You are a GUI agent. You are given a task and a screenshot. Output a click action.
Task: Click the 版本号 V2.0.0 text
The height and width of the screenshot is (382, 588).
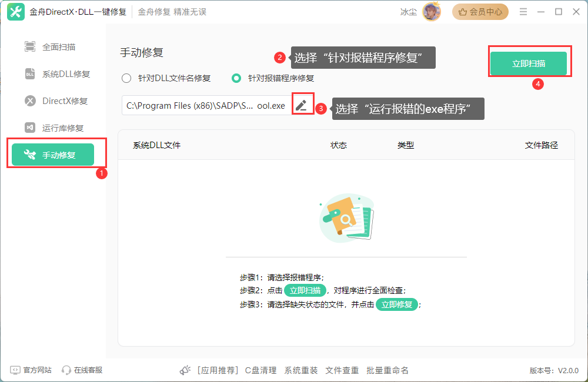(554, 370)
